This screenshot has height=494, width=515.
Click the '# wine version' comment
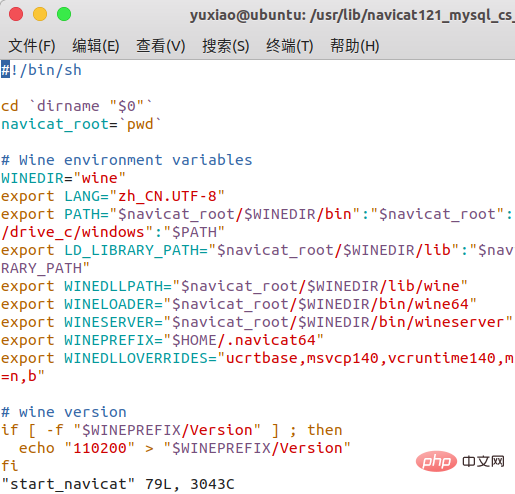tap(64, 412)
